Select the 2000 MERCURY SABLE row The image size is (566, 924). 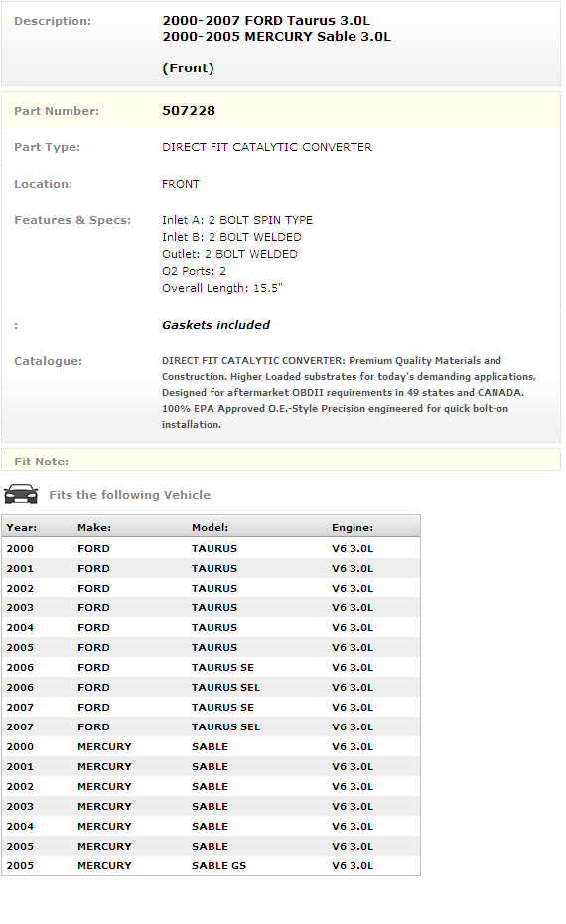(x=212, y=746)
